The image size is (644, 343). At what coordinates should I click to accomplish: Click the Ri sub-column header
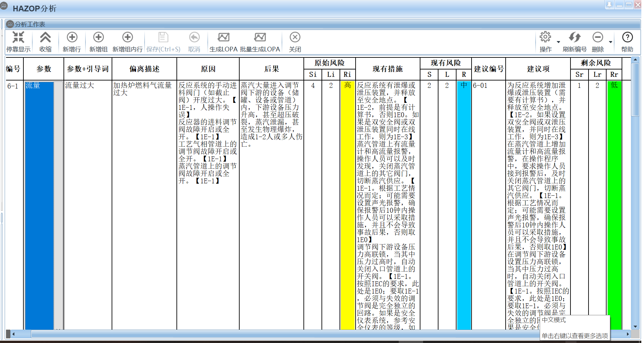coord(348,74)
